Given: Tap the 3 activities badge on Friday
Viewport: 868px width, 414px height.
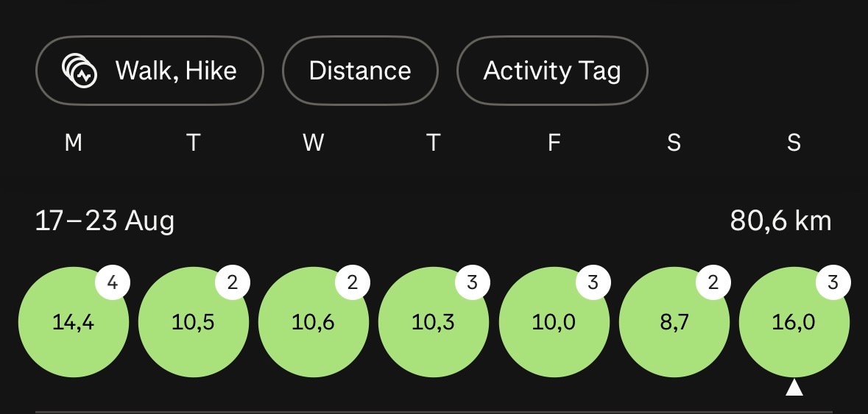Looking at the screenshot, I should click(593, 282).
